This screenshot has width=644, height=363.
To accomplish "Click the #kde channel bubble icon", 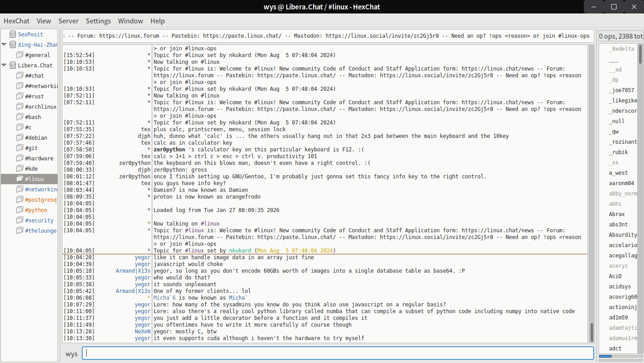I will tap(19, 168).
